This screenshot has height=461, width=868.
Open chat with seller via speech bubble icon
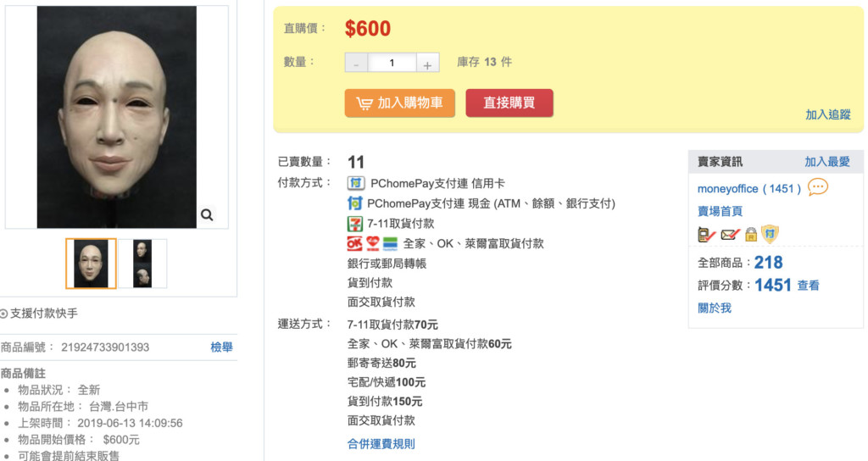click(x=817, y=187)
